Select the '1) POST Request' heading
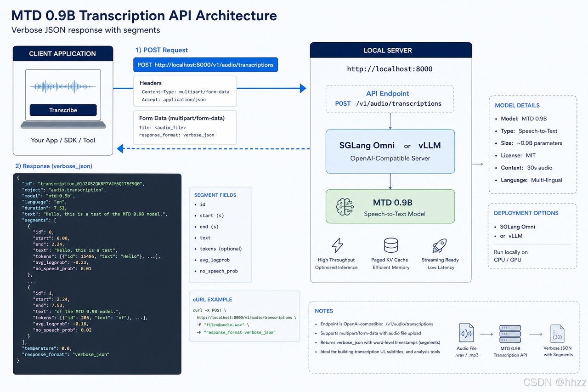Viewport: 588px width, 392px height. (161, 50)
